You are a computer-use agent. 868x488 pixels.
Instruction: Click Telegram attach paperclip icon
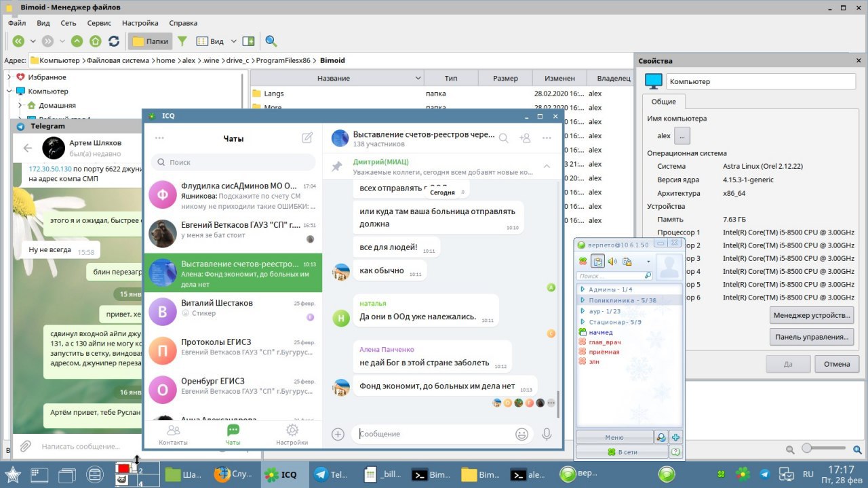point(25,446)
